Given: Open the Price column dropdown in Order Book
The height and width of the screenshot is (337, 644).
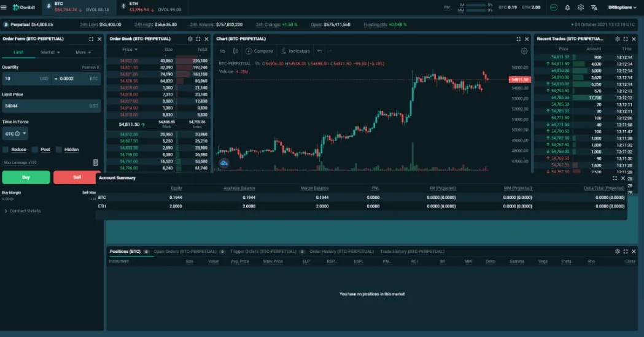Looking at the screenshot, I should pos(130,50).
